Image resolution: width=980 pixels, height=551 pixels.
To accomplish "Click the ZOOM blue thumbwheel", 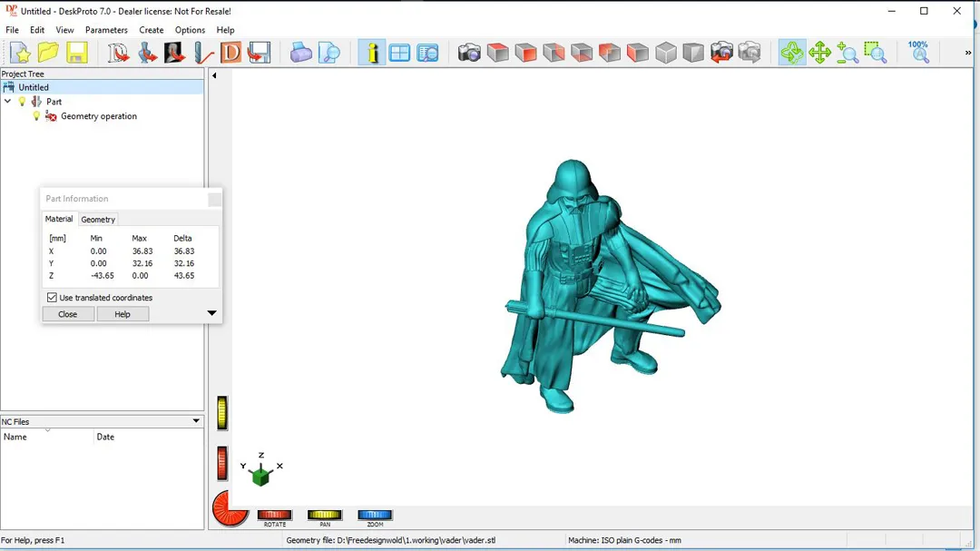I will (375, 515).
